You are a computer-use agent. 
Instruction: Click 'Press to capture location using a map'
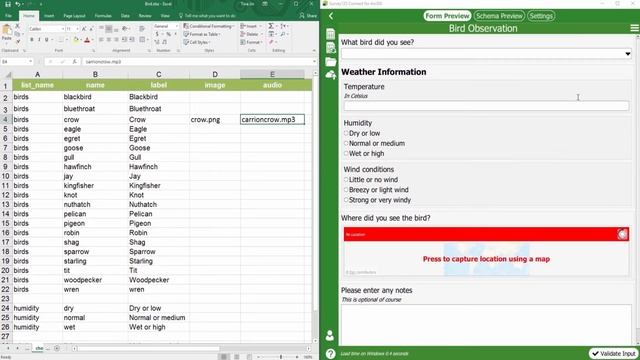(486, 259)
